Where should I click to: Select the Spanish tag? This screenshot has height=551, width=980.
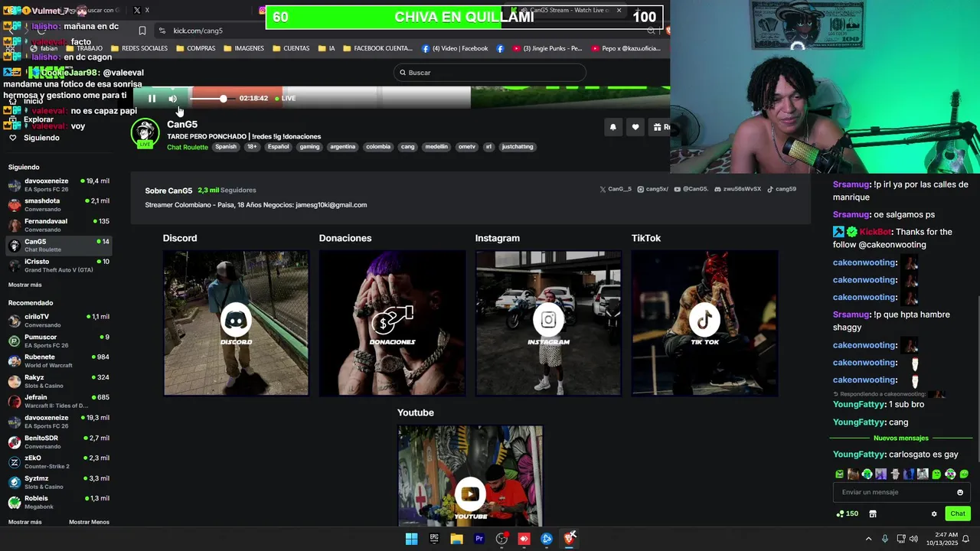point(226,147)
